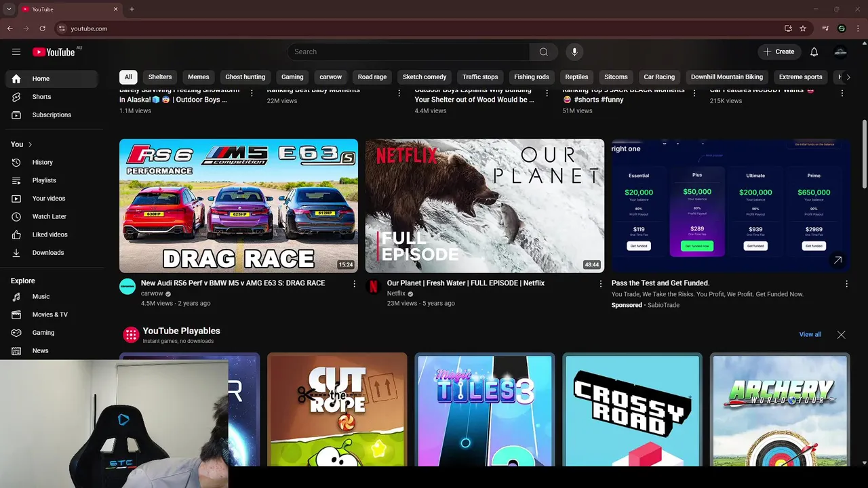Open Playlists in the sidebar
The width and height of the screenshot is (868, 488).
[53, 180]
